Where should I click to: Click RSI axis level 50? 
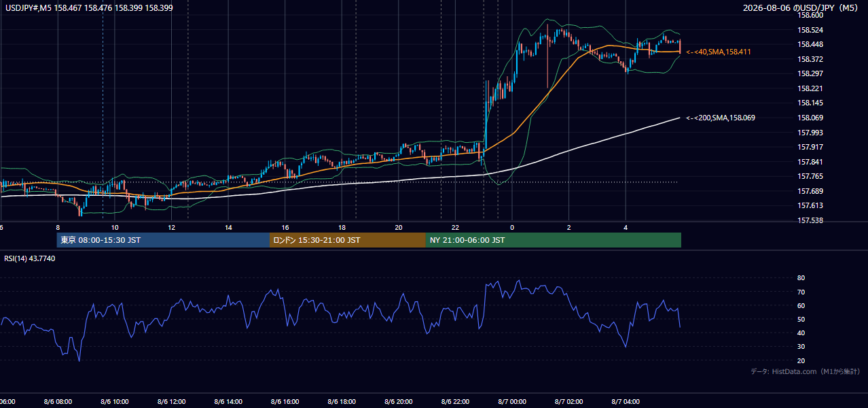tap(801, 319)
